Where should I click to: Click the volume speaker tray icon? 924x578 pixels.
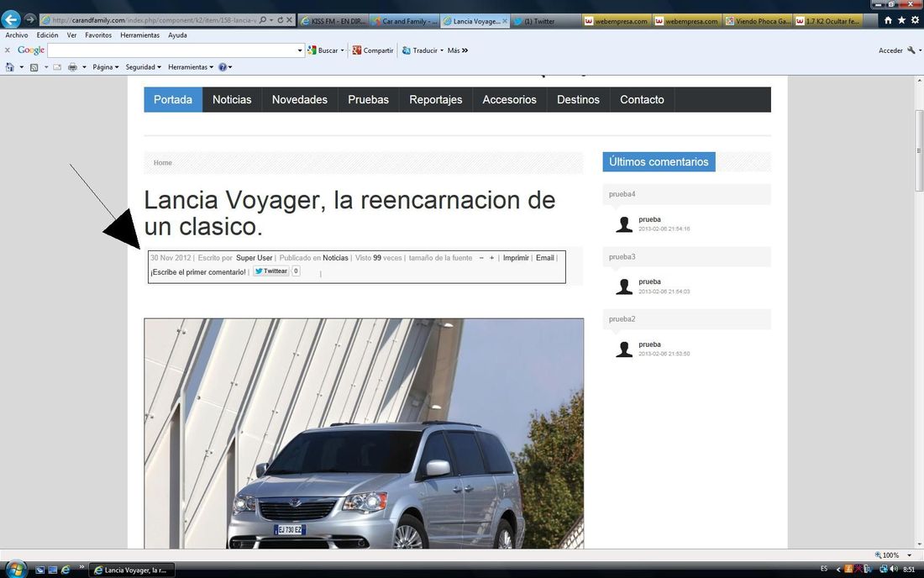[894, 569]
